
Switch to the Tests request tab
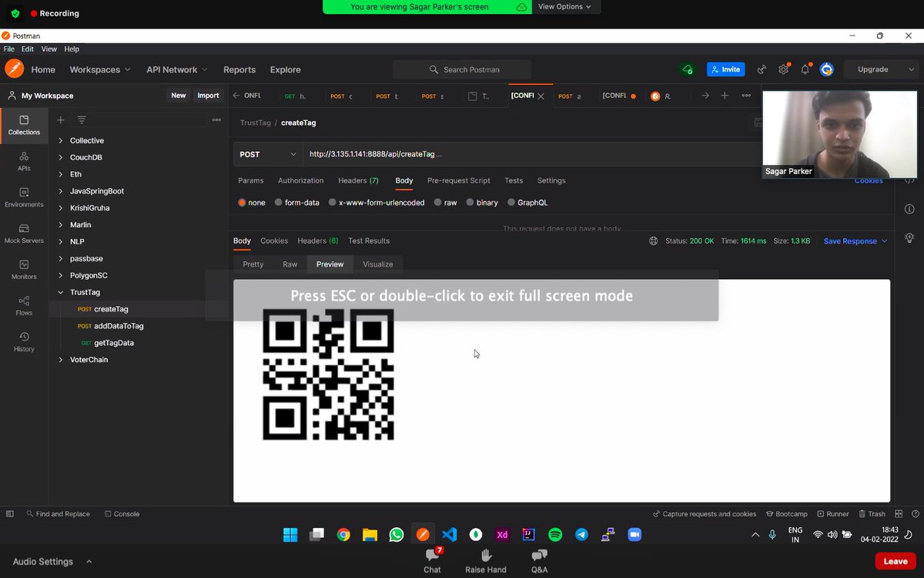coord(514,180)
